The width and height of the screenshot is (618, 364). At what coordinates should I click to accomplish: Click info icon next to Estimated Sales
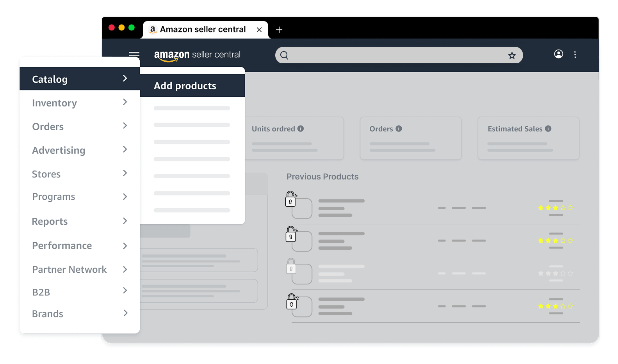tap(548, 128)
